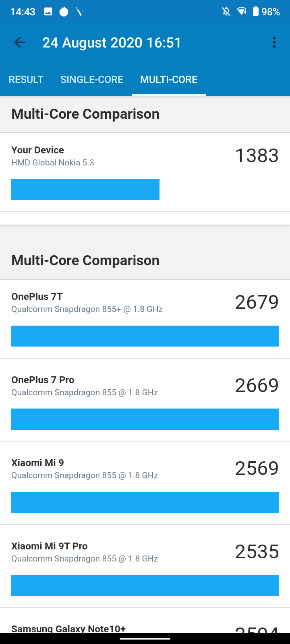This screenshot has width=290, height=644.
Task: Open the three-dot overflow menu
Action: pos(274,42)
